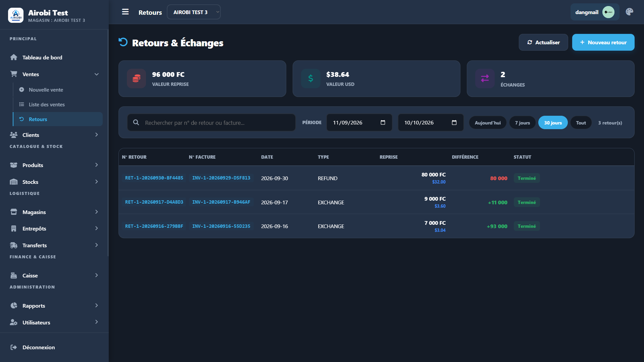The height and width of the screenshot is (362, 644).
Task: Click the +93 000 difference value
Action: 497,226
